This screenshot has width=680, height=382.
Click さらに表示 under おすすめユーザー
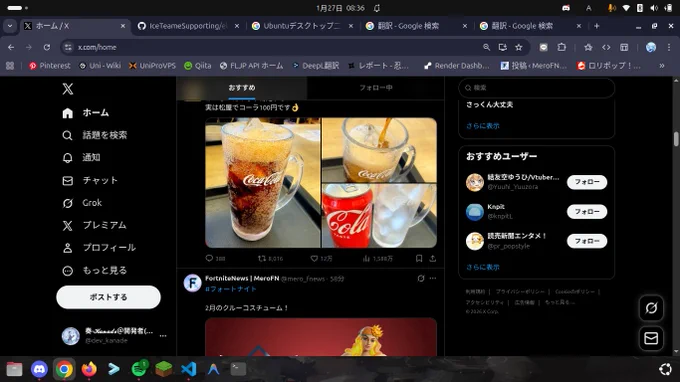tap(483, 267)
